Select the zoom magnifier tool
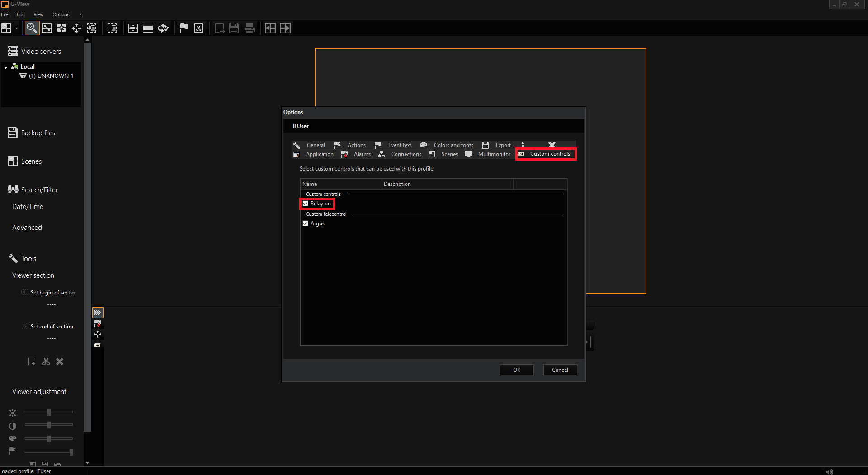 coord(31,28)
